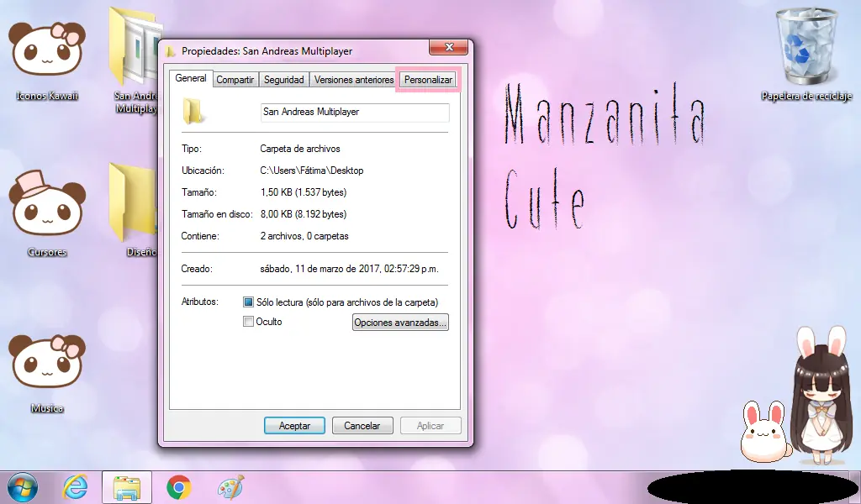Image resolution: width=861 pixels, height=504 pixels.
Task: Click the location value C:\Users\Fátima\Desktop
Action: tap(312, 171)
